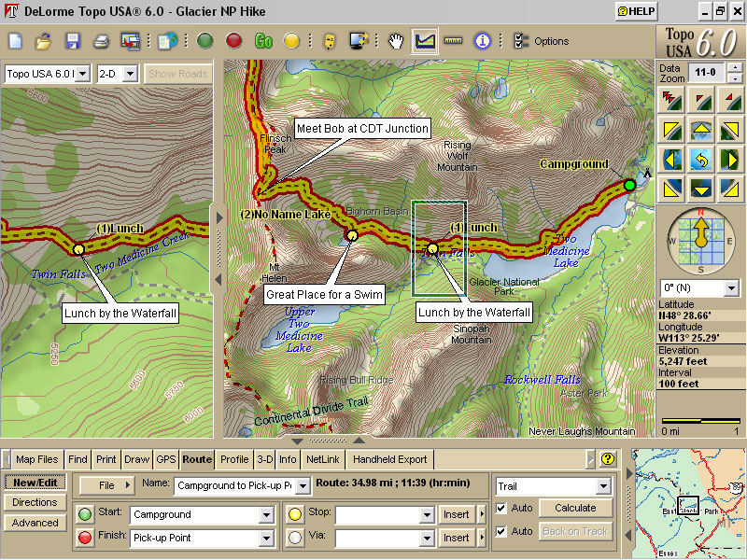Viewport: 747px width, 560px height.
Task: Open the Topo USA 6.0 map data dropdown
Action: tap(83, 75)
